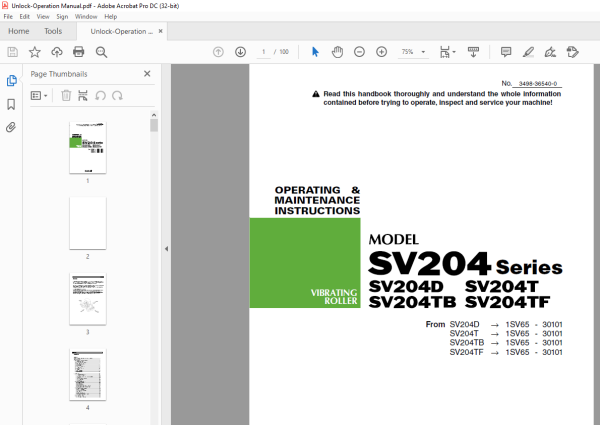Screen dimensions: 600x425
Task: Close the Unlock-Operation document tab
Action: coord(160,31)
